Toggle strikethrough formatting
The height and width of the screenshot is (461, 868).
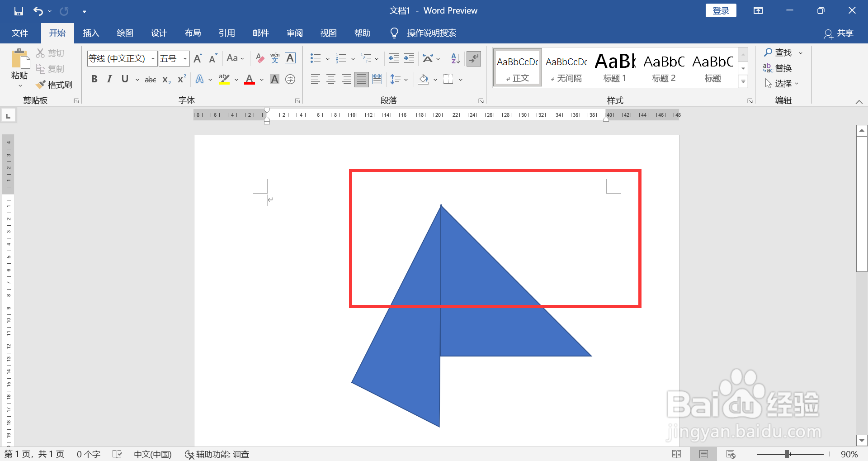point(151,80)
